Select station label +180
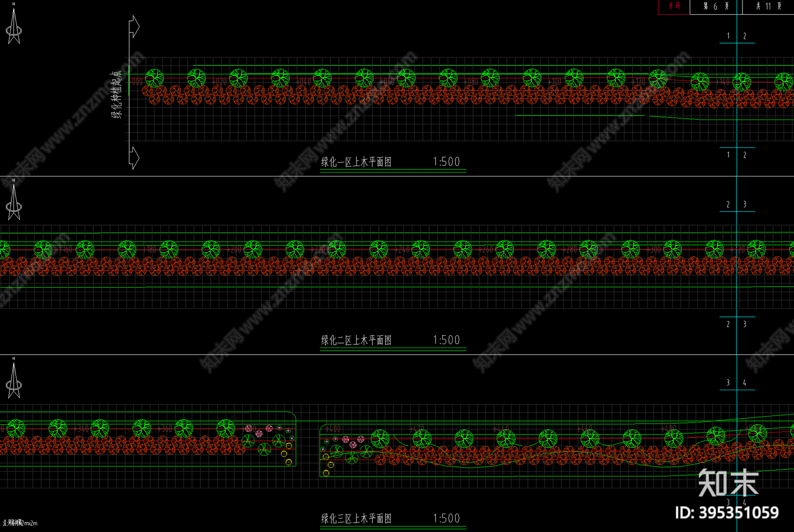This screenshot has height=532, width=794. [150, 249]
